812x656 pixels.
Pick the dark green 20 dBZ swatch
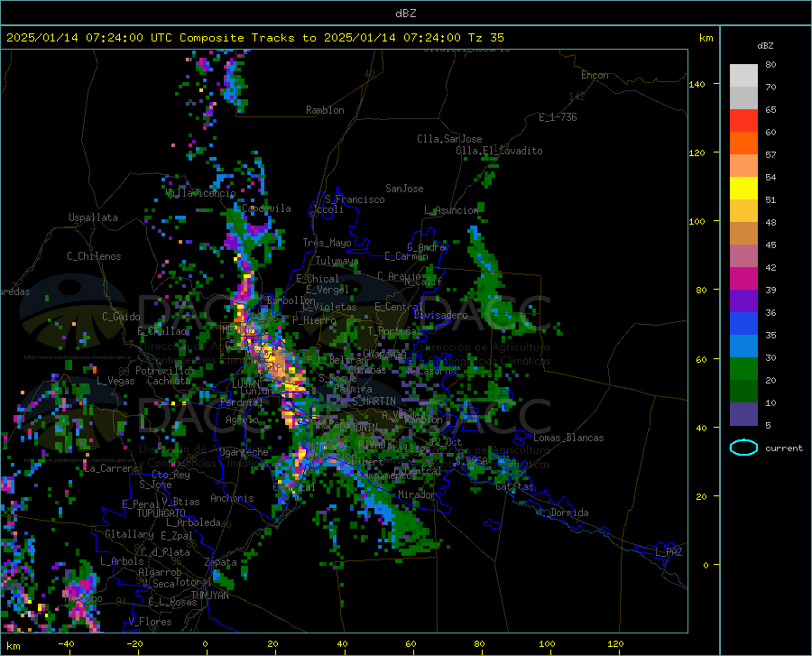[x=743, y=392]
